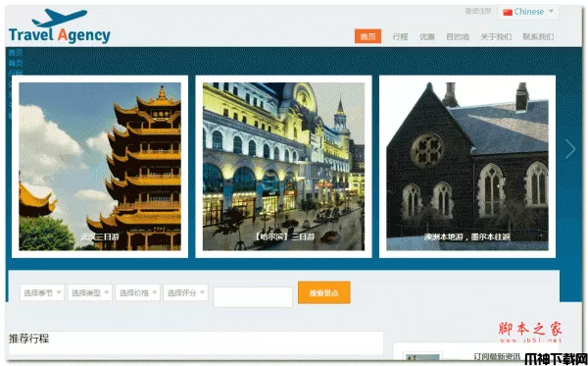Open the 选择评分 dropdown

[x=185, y=292]
